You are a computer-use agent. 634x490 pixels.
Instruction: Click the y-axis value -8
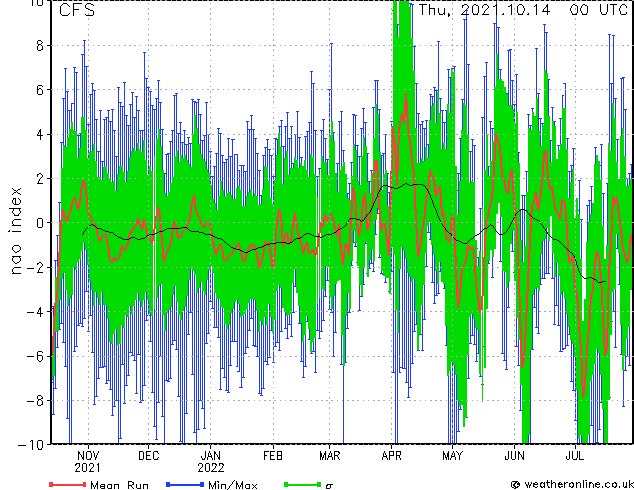(x=35, y=400)
